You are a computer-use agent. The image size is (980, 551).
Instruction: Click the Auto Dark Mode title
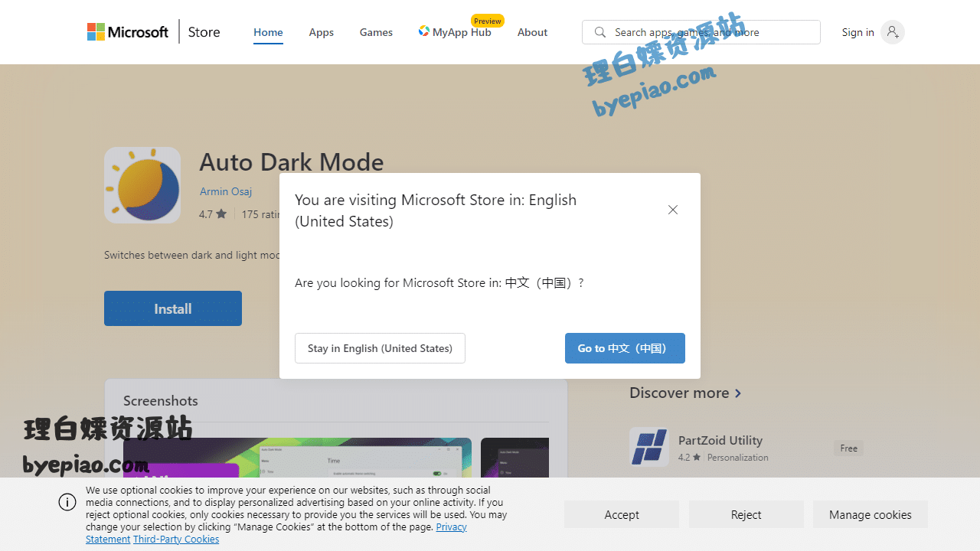pyautogui.click(x=292, y=162)
